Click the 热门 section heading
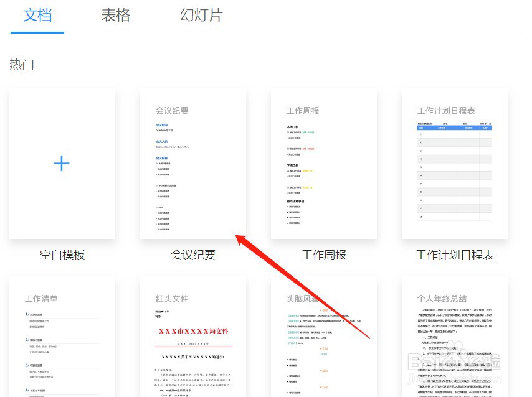The width and height of the screenshot is (532, 397). [22, 63]
